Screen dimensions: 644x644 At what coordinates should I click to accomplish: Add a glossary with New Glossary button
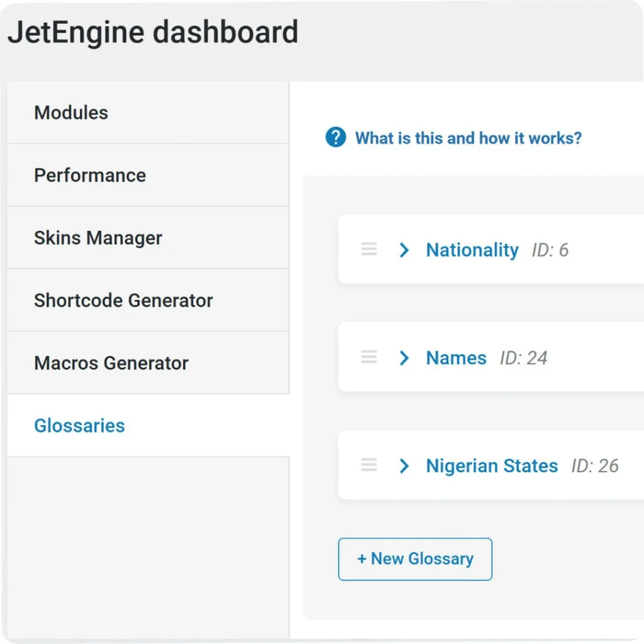[415, 559]
